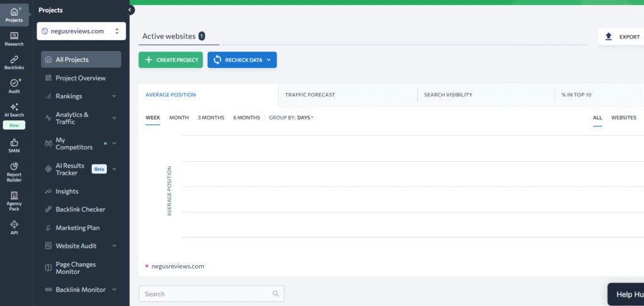
Task: Click the Rankings bar chart icon
Action: pyautogui.click(x=48, y=96)
